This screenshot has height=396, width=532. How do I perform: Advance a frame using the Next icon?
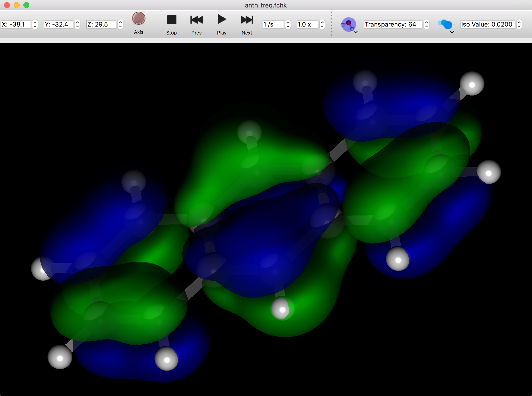tap(246, 20)
